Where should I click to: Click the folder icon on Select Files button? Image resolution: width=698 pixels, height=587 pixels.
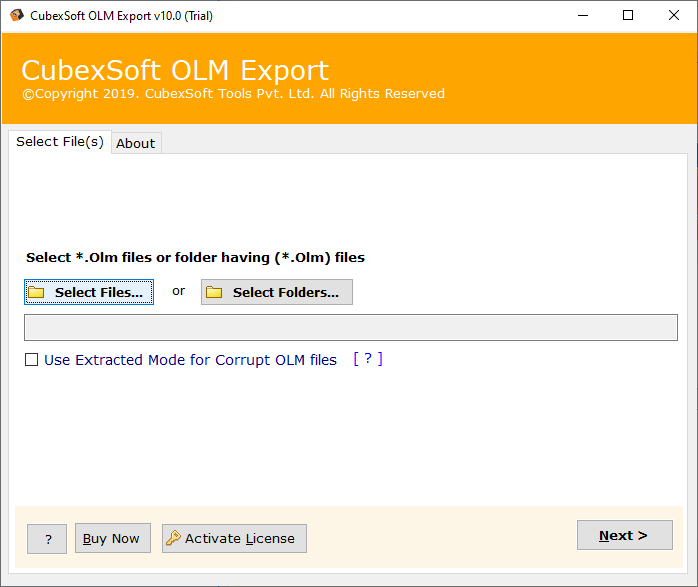tap(37, 292)
